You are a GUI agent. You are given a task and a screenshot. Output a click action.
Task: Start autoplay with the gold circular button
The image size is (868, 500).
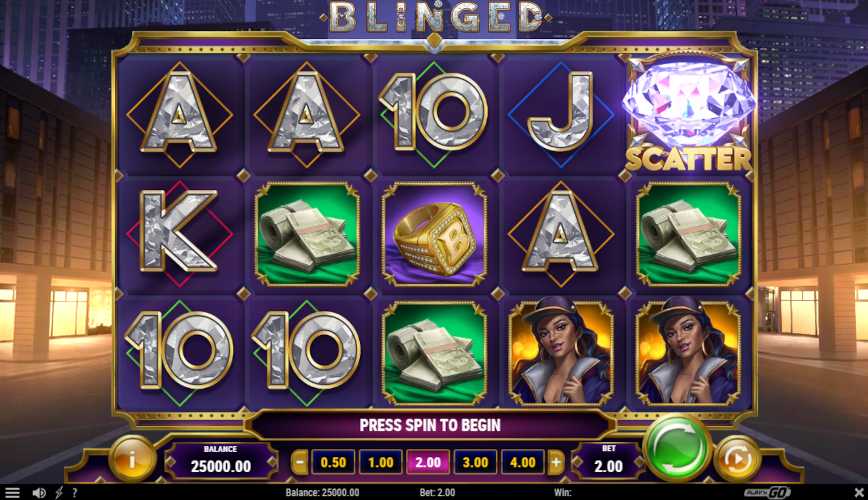point(737,458)
